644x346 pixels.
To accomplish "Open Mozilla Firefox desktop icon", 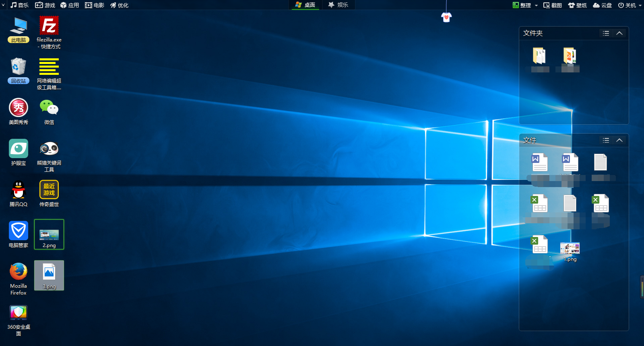I will (x=19, y=272).
